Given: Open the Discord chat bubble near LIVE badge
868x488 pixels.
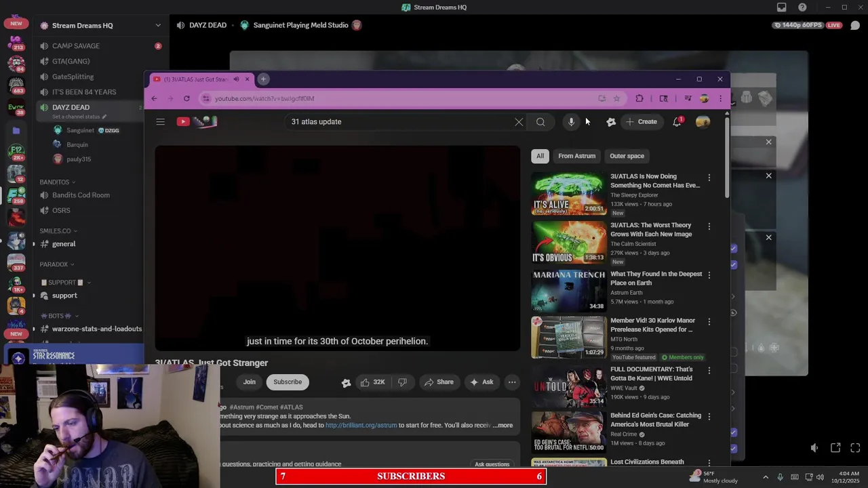Looking at the screenshot, I should [x=855, y=25].
